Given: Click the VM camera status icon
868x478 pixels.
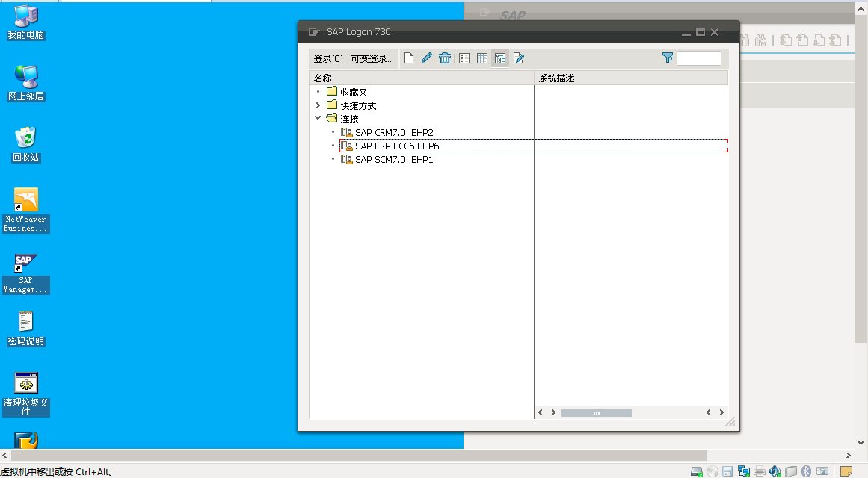Looking at the screenshot, I should [x=822, y=471].
